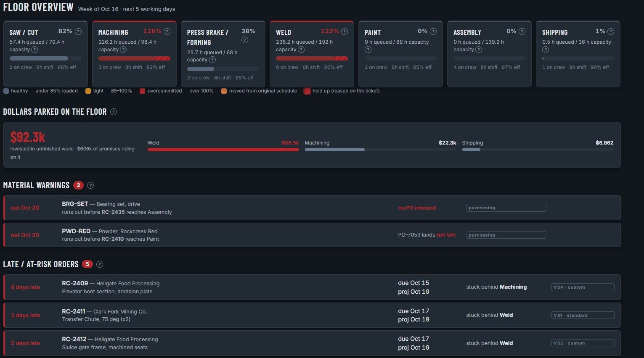Viewport: 644px width, 358px height.
Task: Open help icon beside Weld 123%
Action: pos(345,32)
